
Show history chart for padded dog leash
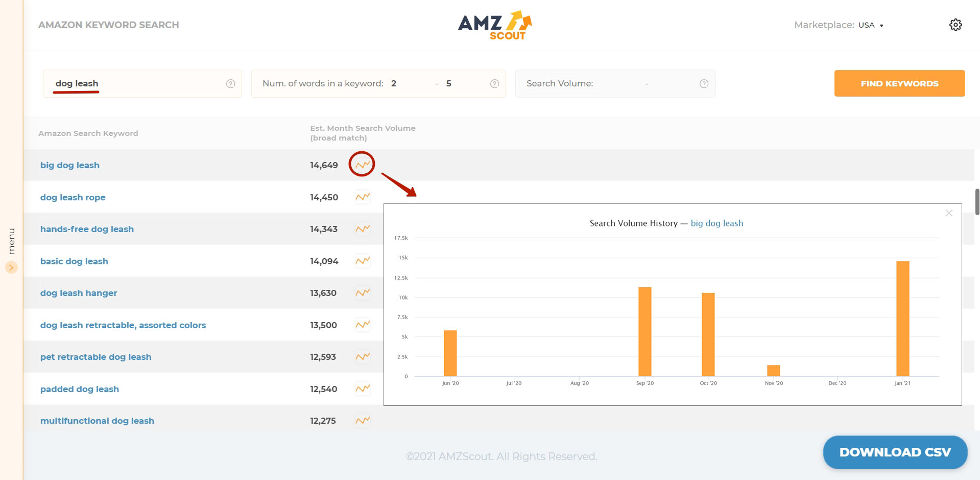point(362,388)
